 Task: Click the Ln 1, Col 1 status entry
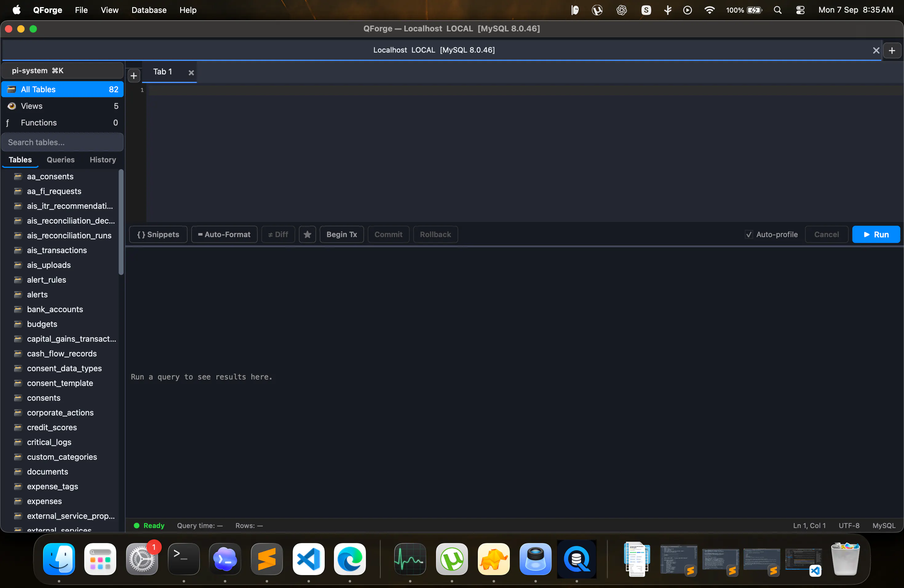click(809, 525)
